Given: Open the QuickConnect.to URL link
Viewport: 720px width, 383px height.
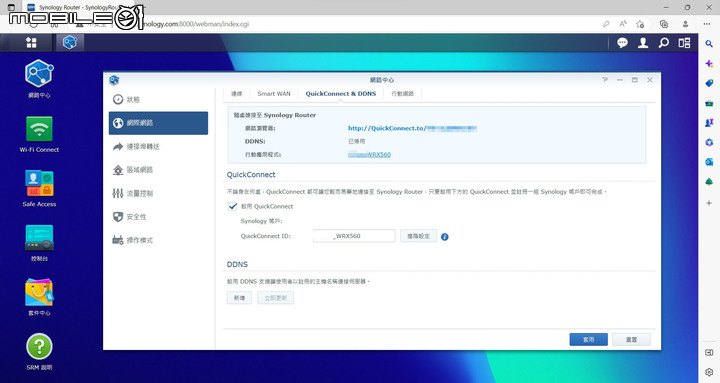Looking at the screenshot, I should tap(412, 128).
